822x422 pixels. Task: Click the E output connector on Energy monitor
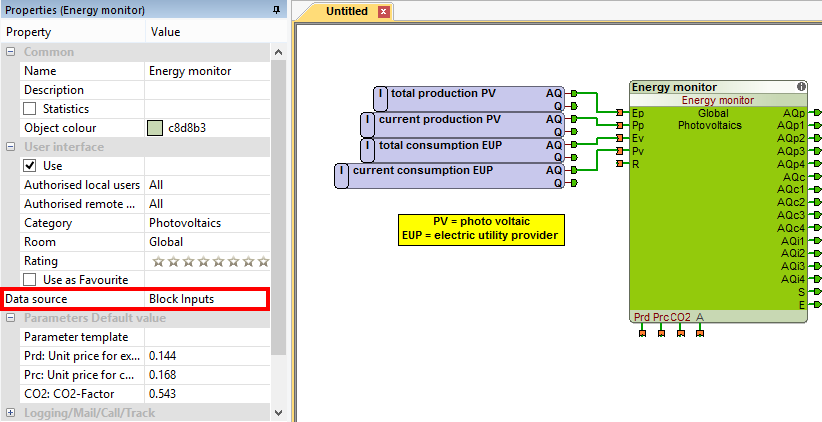[x=817, y=305]
